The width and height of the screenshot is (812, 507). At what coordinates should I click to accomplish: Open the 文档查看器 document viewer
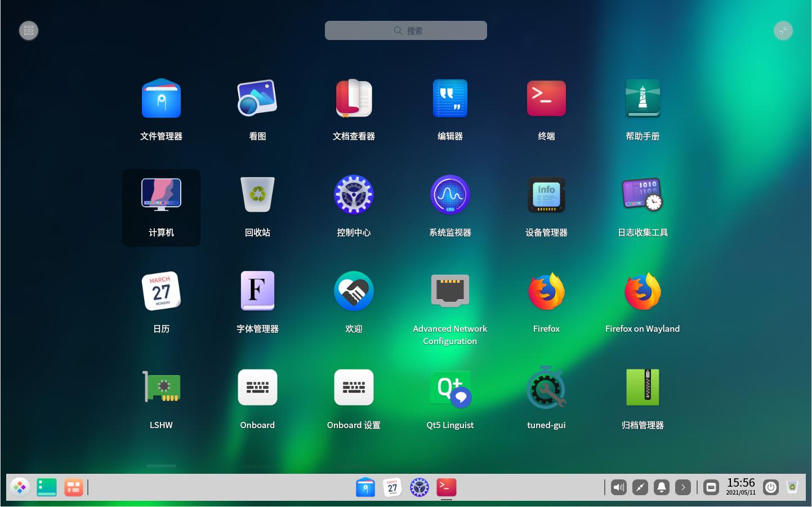click(354, 99)
